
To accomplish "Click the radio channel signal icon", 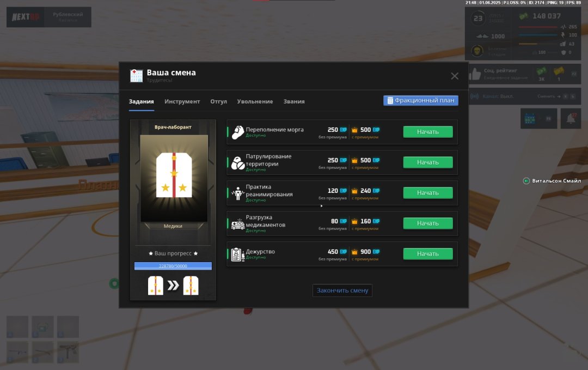I will coord(474,96).
